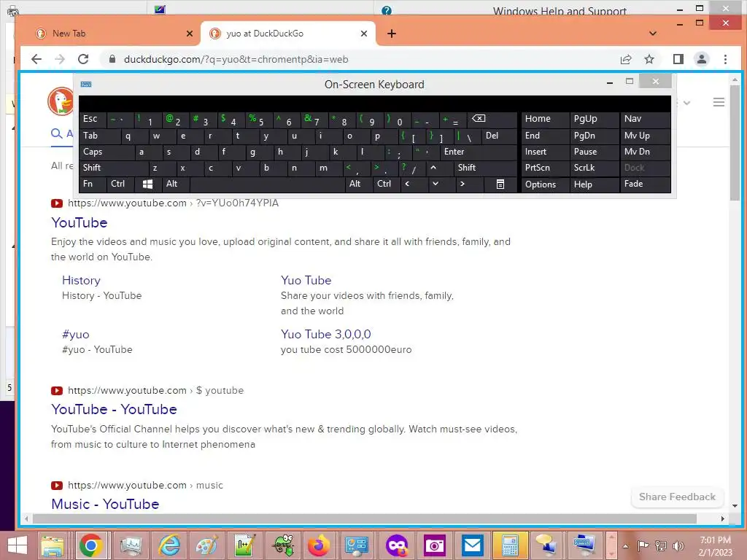
Task: Click the page vertical scrollbar thumb
Action: tap(735, 143)
